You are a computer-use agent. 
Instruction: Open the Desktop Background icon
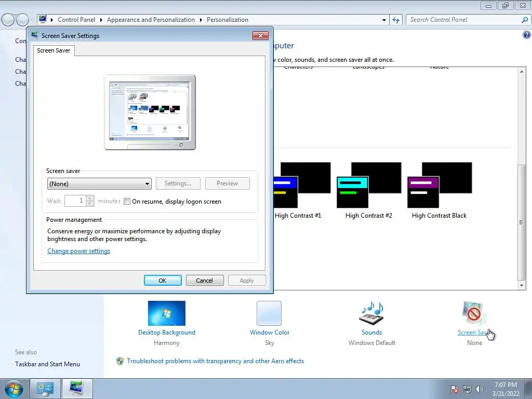pos(167,313)
